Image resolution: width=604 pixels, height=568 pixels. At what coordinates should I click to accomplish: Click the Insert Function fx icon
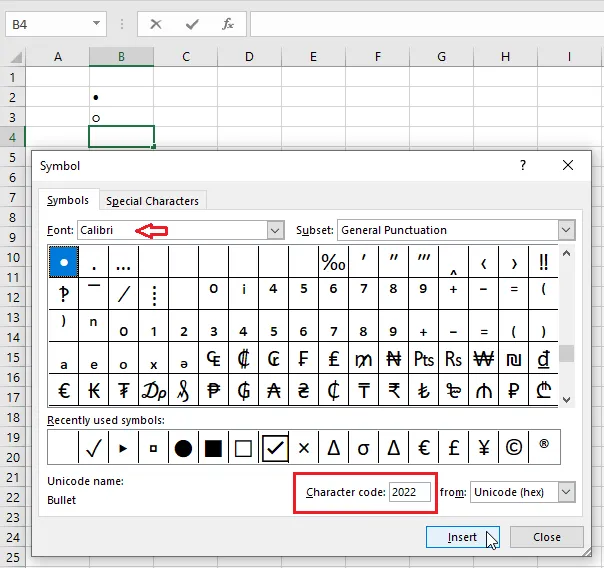tap(228, 24)
